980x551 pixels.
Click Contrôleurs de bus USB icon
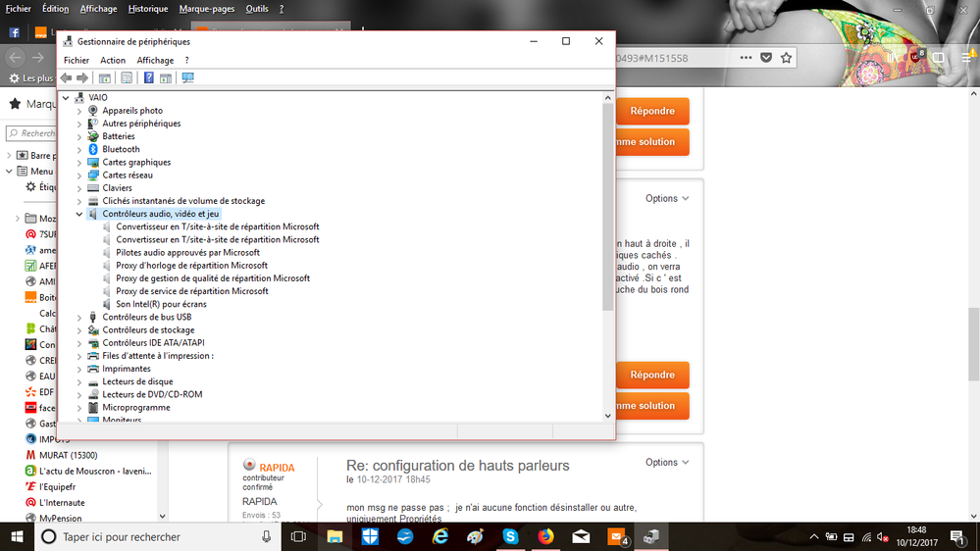[x=93, y=317]
